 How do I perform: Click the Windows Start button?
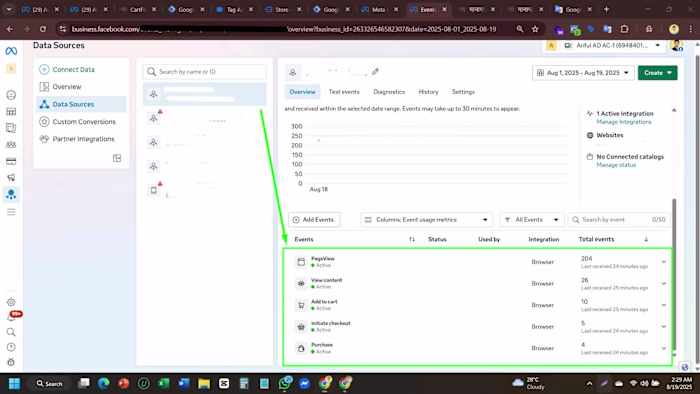pyautogui.click(x=14, y=383)
